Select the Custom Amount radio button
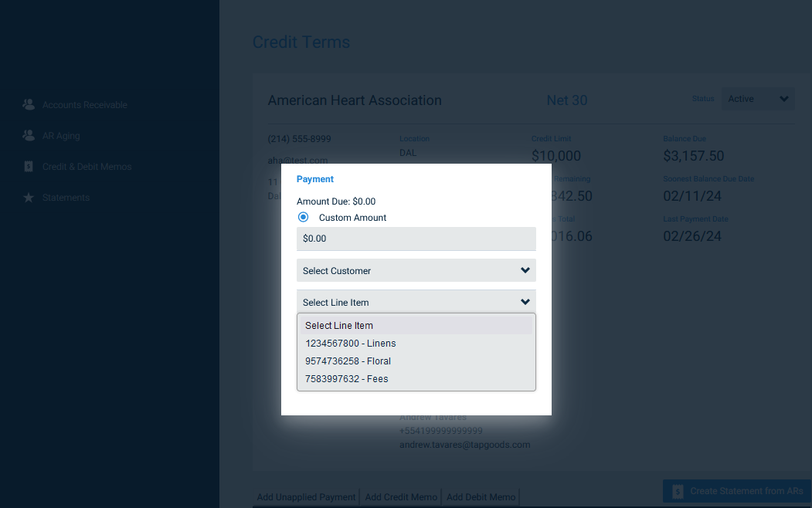The height and width of the screenshot is (508, 812). point(303,217)
